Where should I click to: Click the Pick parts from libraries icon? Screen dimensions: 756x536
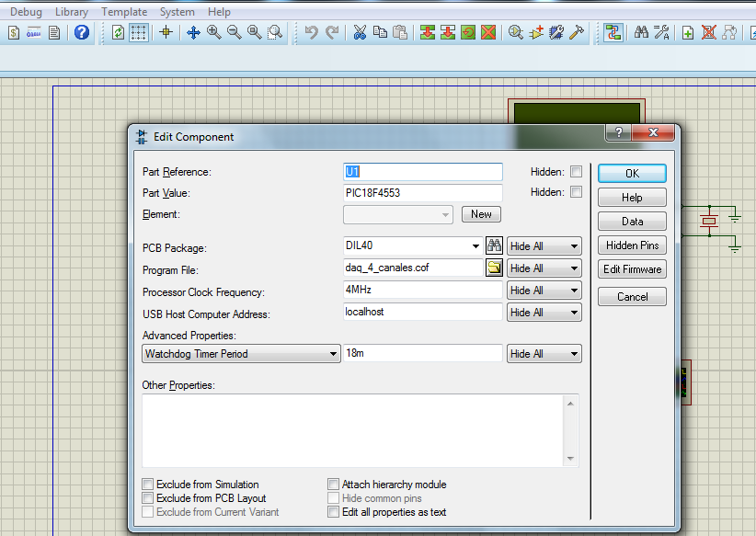click(x=516, y=33)
